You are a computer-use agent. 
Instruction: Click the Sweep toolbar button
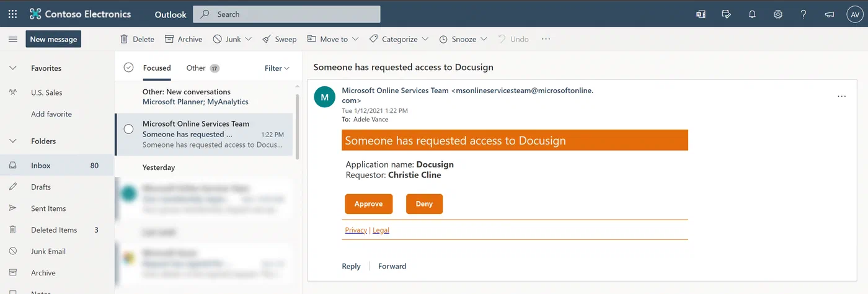[279, 39]
